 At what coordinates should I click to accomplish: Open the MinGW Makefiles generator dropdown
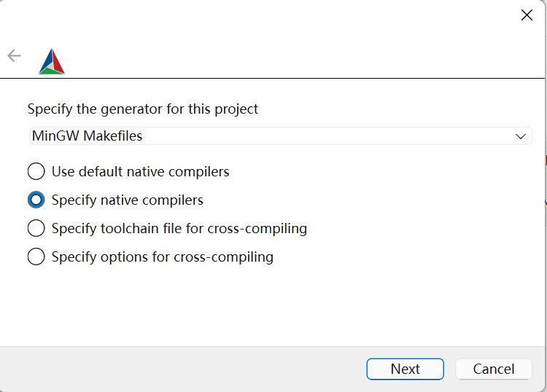pos(281,136)
